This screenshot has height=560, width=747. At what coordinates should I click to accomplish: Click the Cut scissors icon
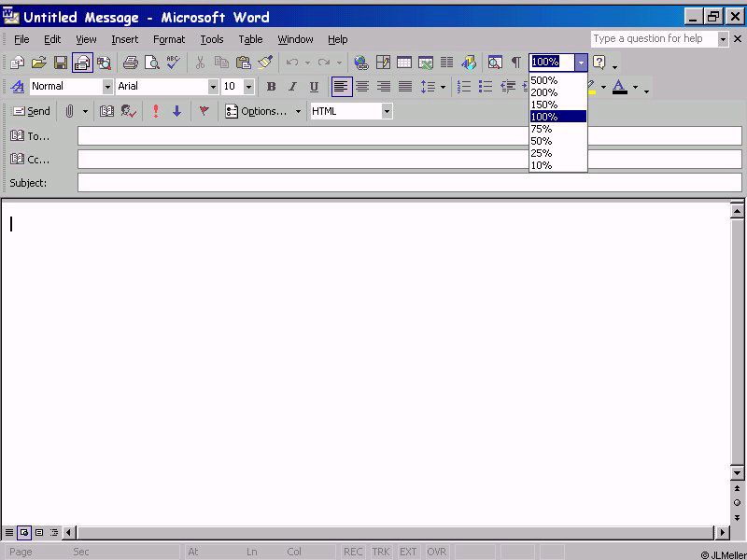tap(200, 63)
